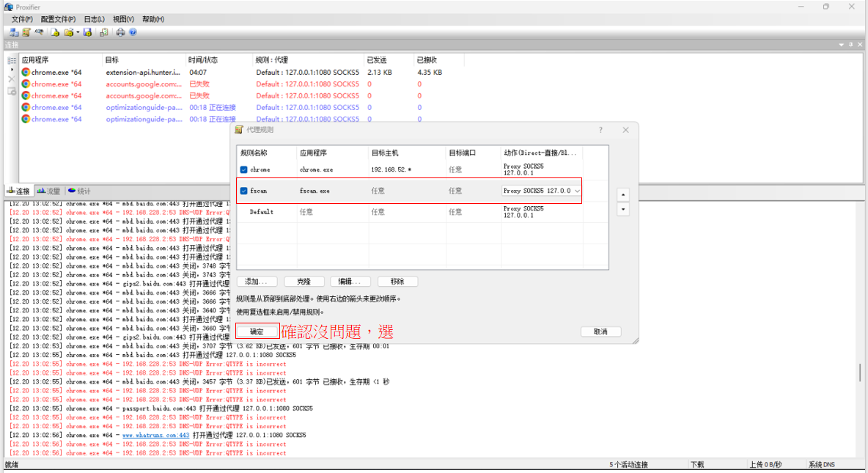The height and width of the screenshot is (473, 868).
Task: Click the X icon in the connections sidebar
Action: pyautogui.click(x=12, y=79)
